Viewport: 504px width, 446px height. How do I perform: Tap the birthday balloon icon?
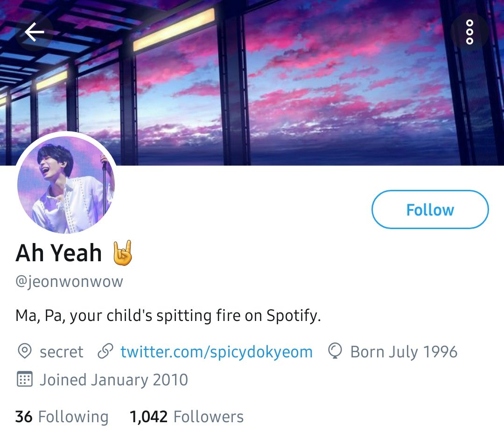click(335, 351)
